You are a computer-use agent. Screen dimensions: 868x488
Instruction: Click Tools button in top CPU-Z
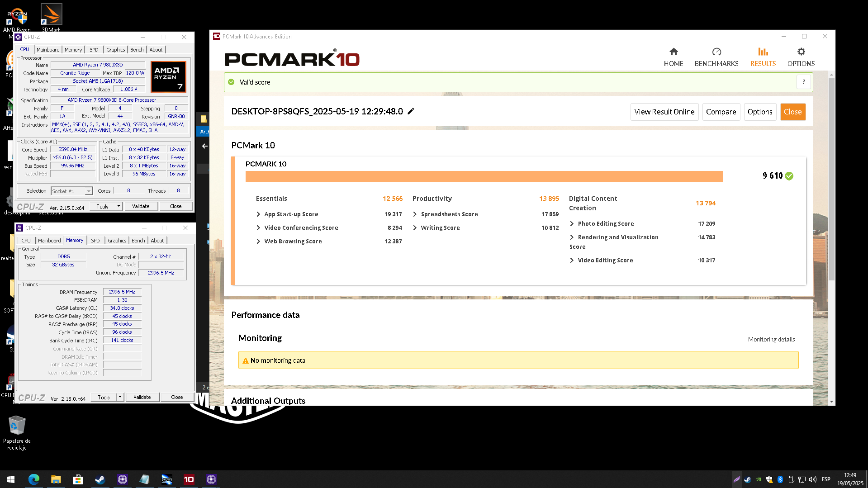pos(103,206)
